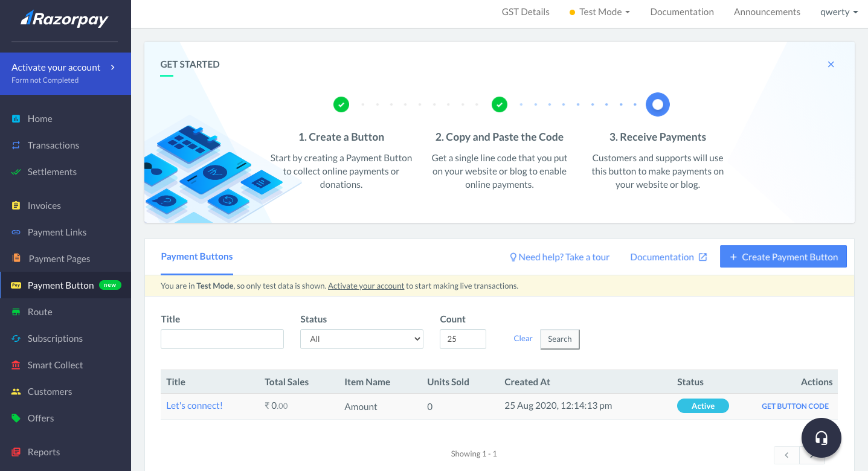Click the Create Payment Button

pyautogui.click(x=783, y=256)
